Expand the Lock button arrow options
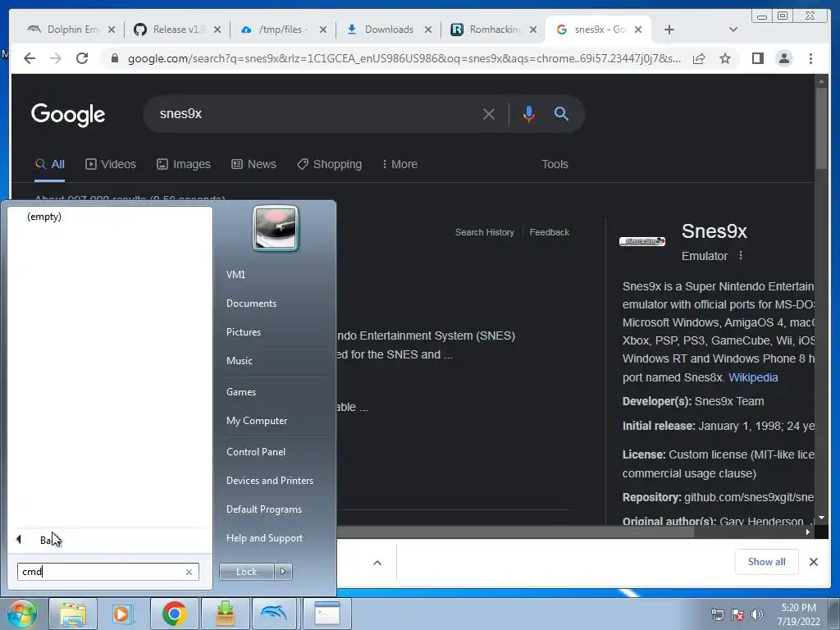 (283, 572)
